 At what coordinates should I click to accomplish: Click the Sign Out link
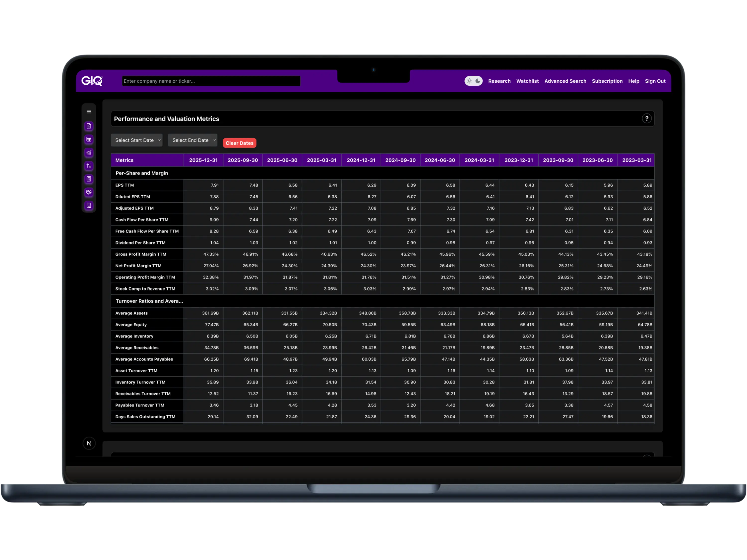[x=655, y=81]
